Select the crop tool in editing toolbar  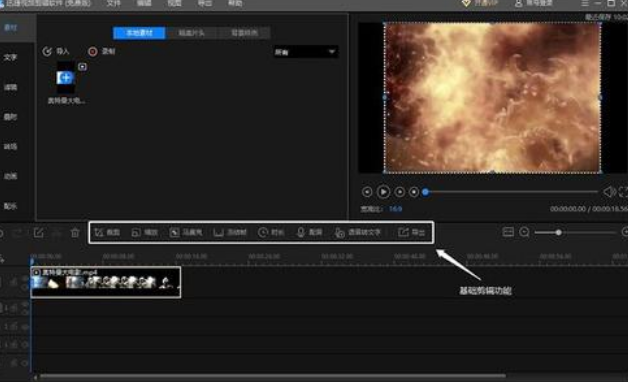coord(107,232)
